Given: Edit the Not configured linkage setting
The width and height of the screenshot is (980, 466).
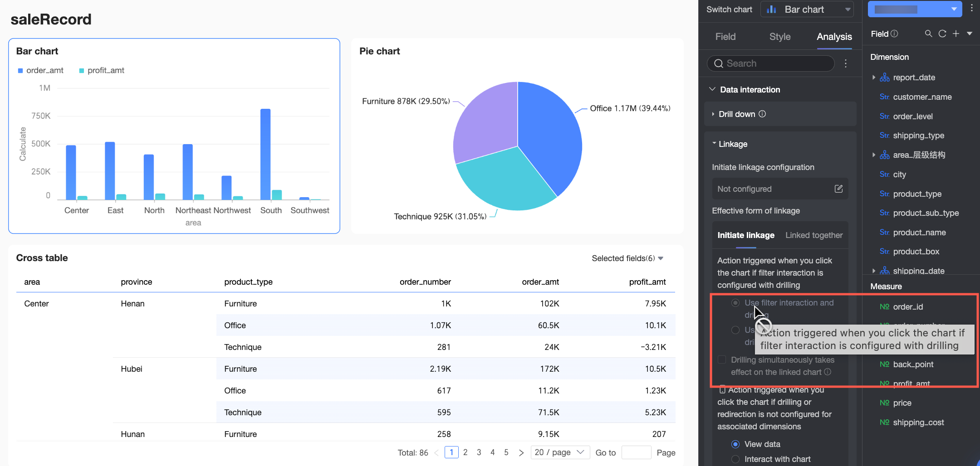Looking at the screenshot, I should click(838, 189).
